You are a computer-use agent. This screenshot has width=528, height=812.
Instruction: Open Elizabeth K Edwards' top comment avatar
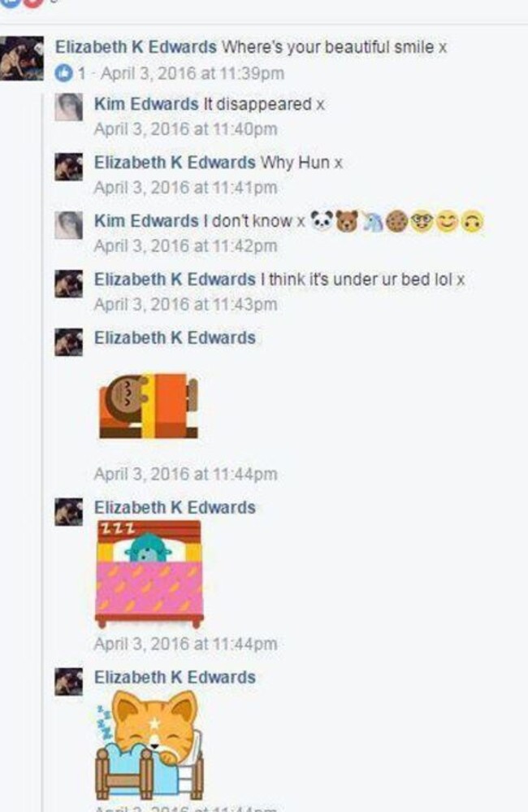pos(21,58)
